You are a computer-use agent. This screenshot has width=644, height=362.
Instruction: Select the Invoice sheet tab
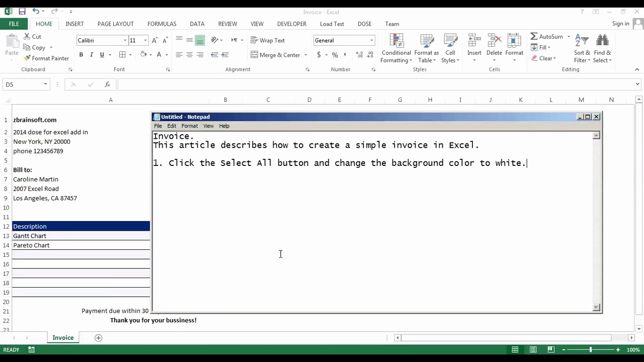pyautogui.click(x=63, y=338)
